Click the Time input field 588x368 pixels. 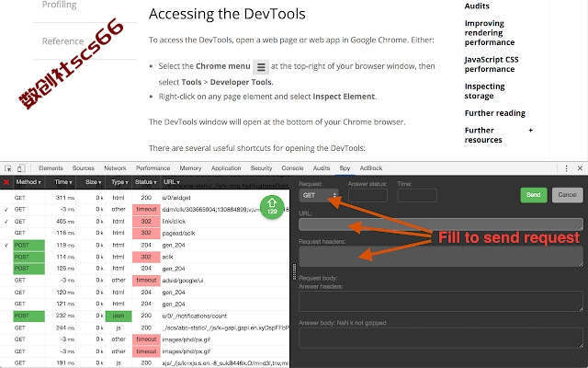(x=417, y=195)
